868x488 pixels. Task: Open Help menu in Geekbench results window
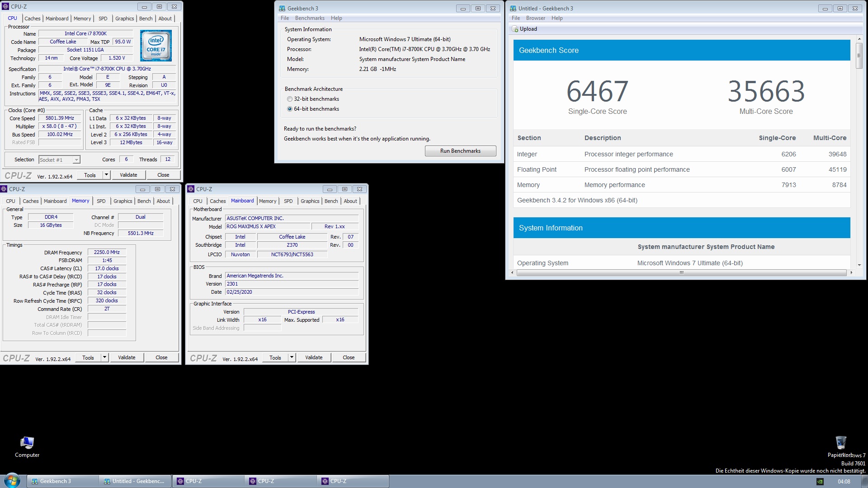557,18
